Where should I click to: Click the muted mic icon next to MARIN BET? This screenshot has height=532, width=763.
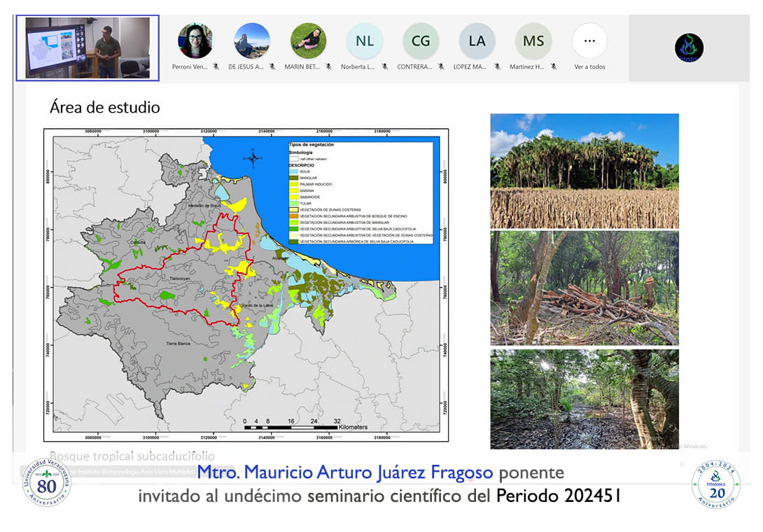[328, 67]
